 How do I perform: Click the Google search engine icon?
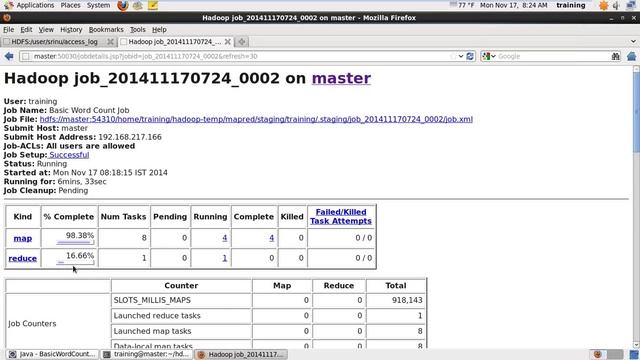486,56
